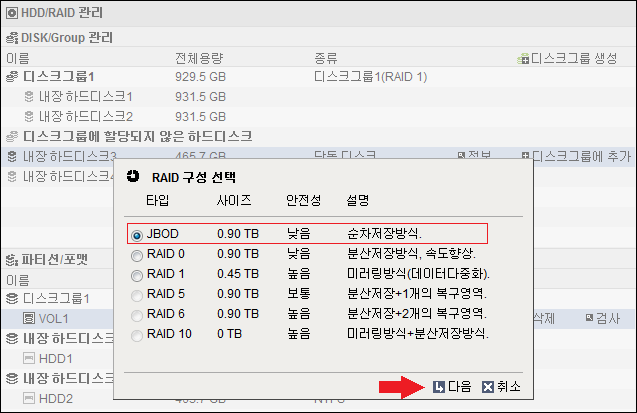Click the 검사 link for VOL1

pos(603,318)
